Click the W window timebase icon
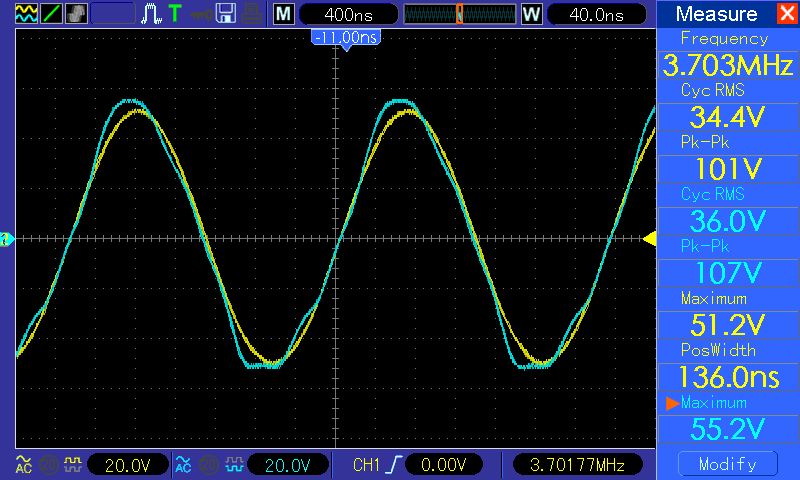Viewport: 800px width, 480px height. [x=531, y=14]
